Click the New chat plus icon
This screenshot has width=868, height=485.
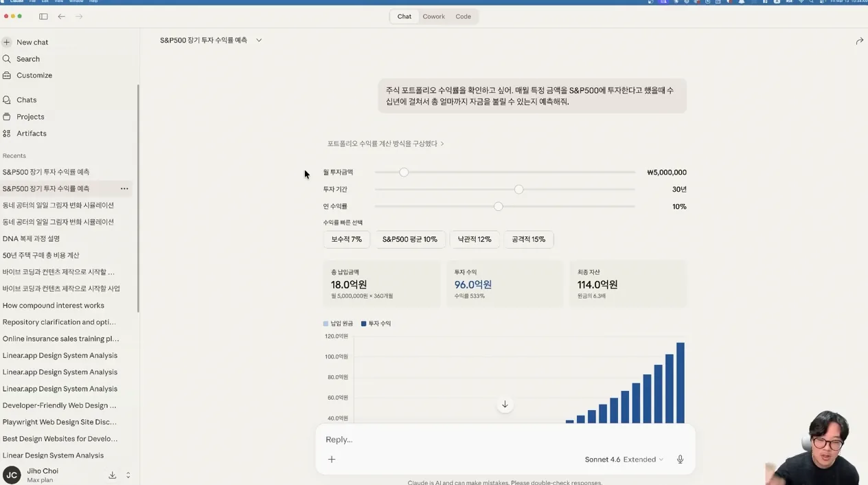[7, 42]
